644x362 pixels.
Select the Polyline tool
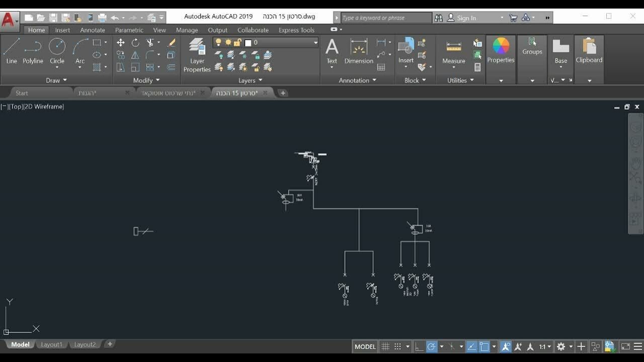33,51
